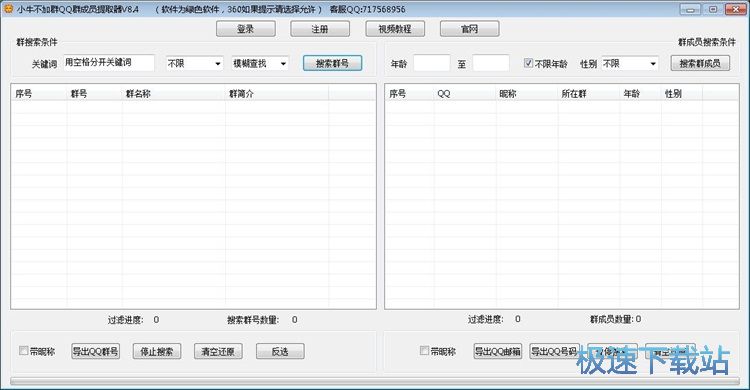This screenshot has width=750, height=390.
Task: Click 序号 column header in member list
Action: (409, 93)
